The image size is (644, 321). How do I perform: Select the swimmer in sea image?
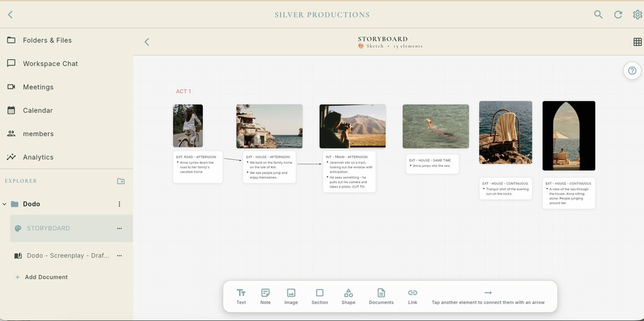[x=436, y=126]
